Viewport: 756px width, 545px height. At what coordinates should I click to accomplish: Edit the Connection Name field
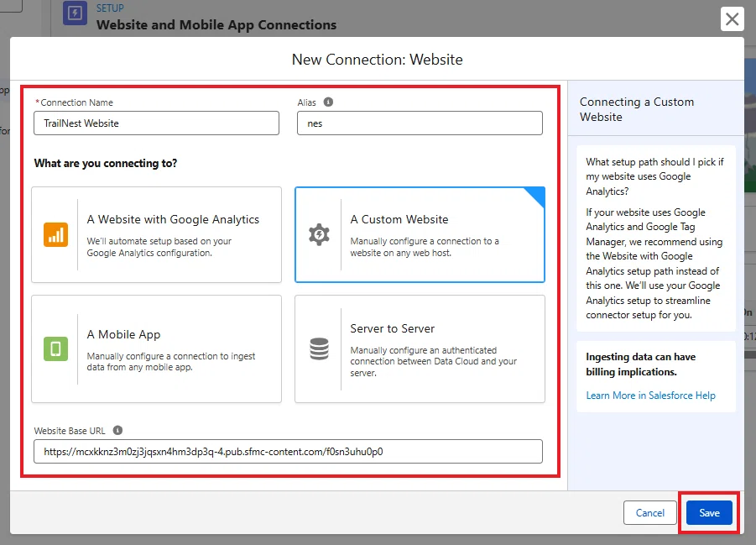pos(157,123)
